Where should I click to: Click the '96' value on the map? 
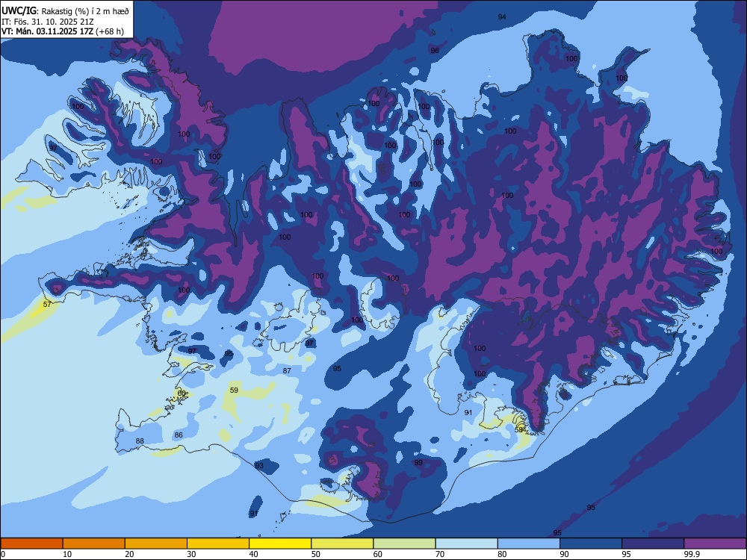click(435, 50)
